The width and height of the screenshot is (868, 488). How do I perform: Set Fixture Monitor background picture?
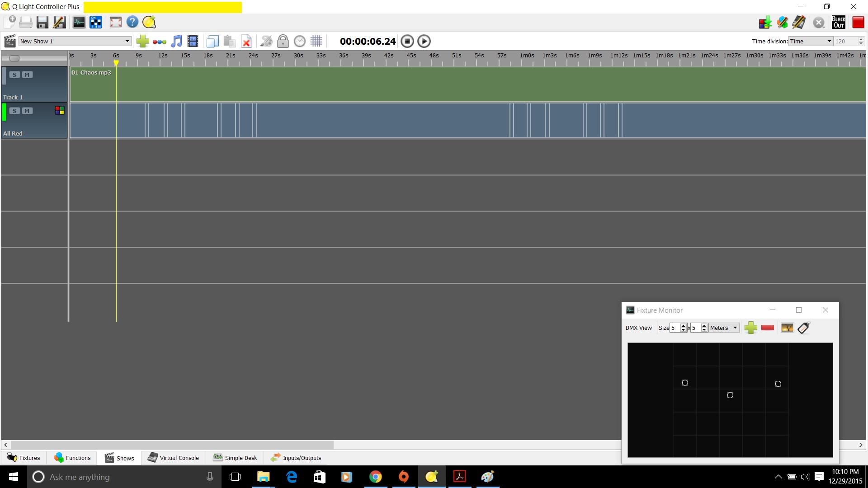tap(787, 328)
